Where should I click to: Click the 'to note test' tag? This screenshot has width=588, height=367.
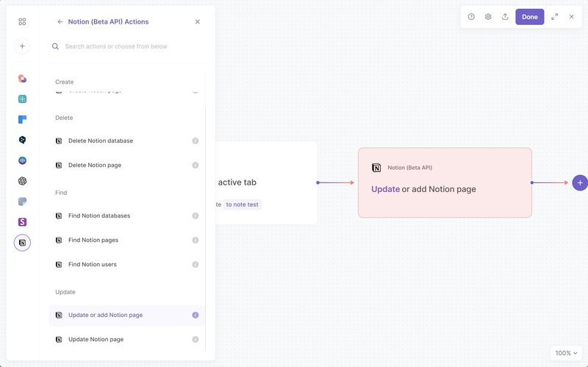tap(243, 204)
